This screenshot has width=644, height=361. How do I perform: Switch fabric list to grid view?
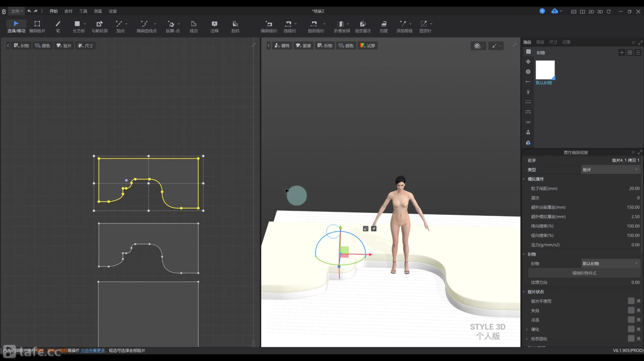tap(630, 53)
